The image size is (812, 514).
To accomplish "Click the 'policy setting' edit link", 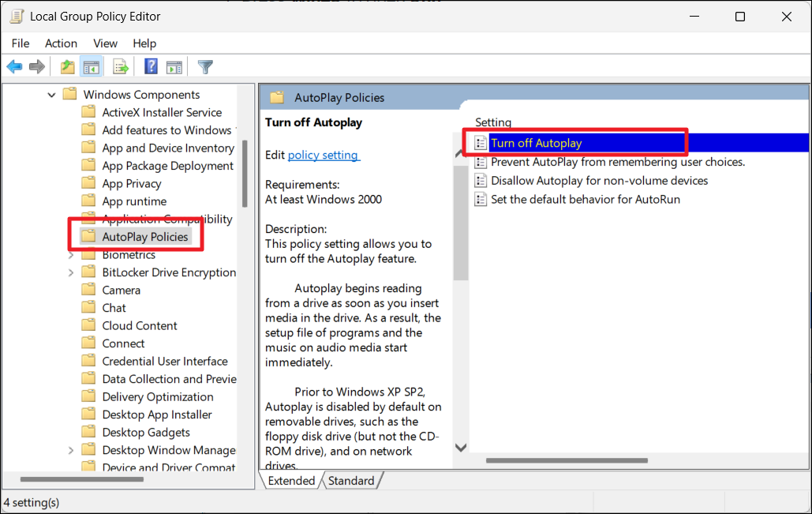I will click(323, 155).
